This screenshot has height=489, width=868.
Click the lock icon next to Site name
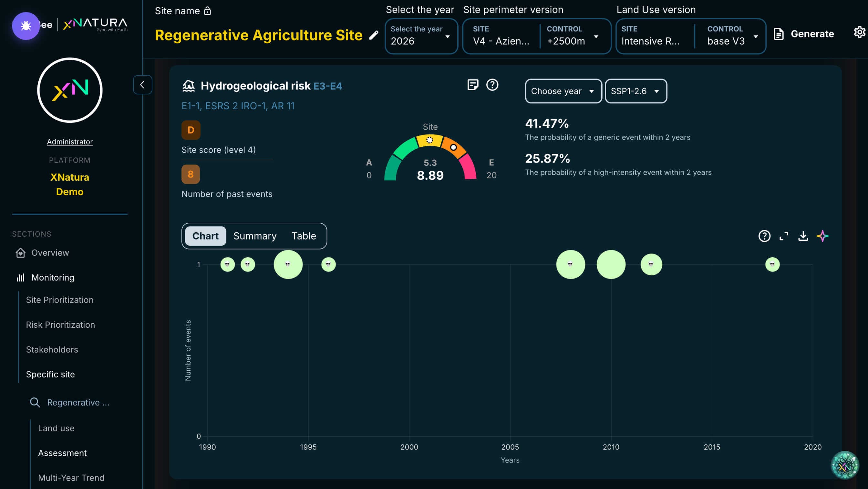pos(208,11)
